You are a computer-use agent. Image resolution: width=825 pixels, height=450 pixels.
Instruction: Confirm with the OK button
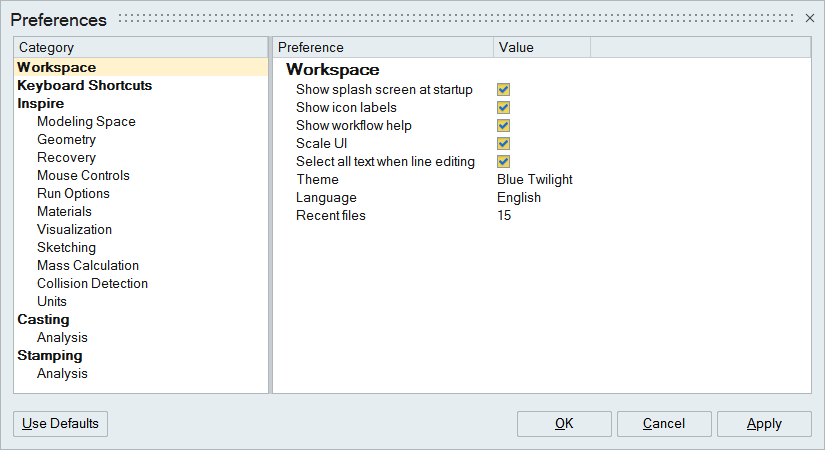tap(564, 423)
